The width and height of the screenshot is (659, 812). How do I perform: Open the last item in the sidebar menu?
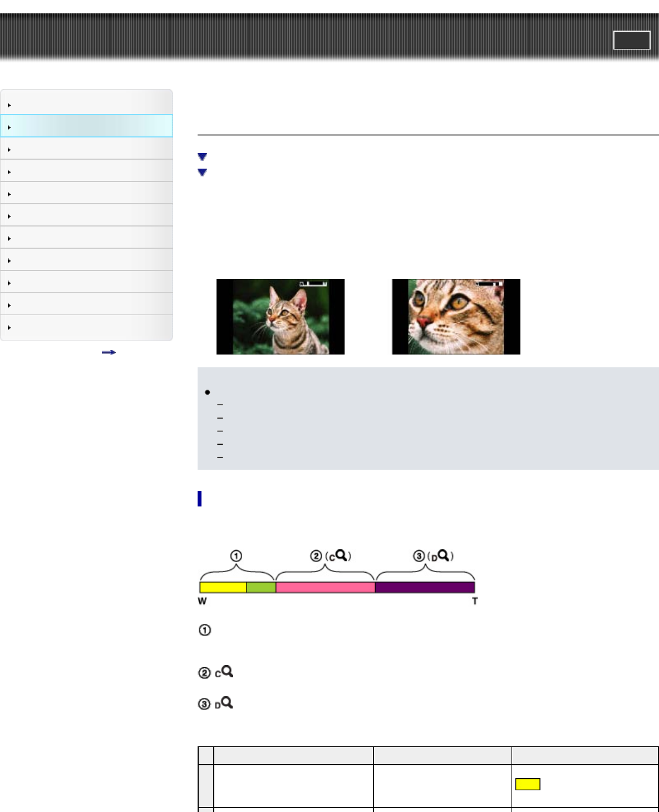pyautogui.click(x=86, y=327)
